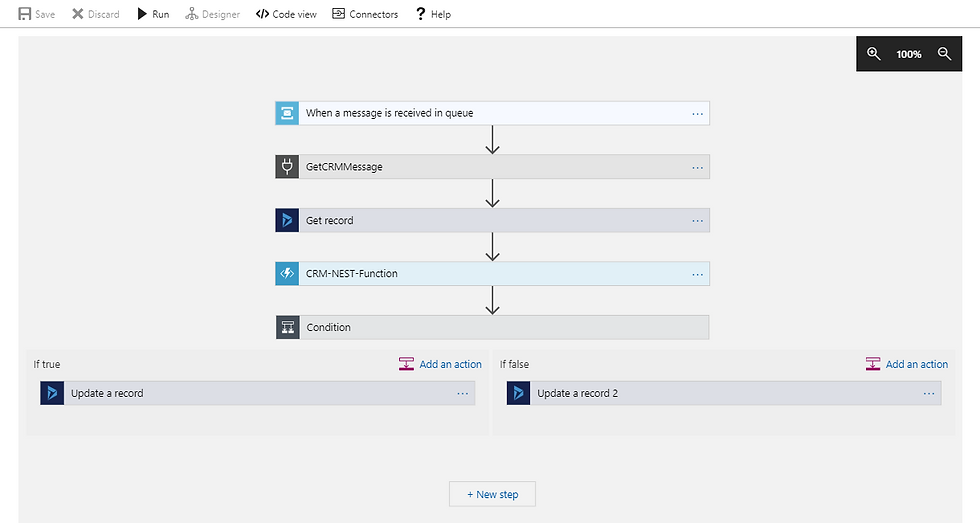Viewport: 980px width, 523px height.
Task: Run the logic app
Action: 153,14
